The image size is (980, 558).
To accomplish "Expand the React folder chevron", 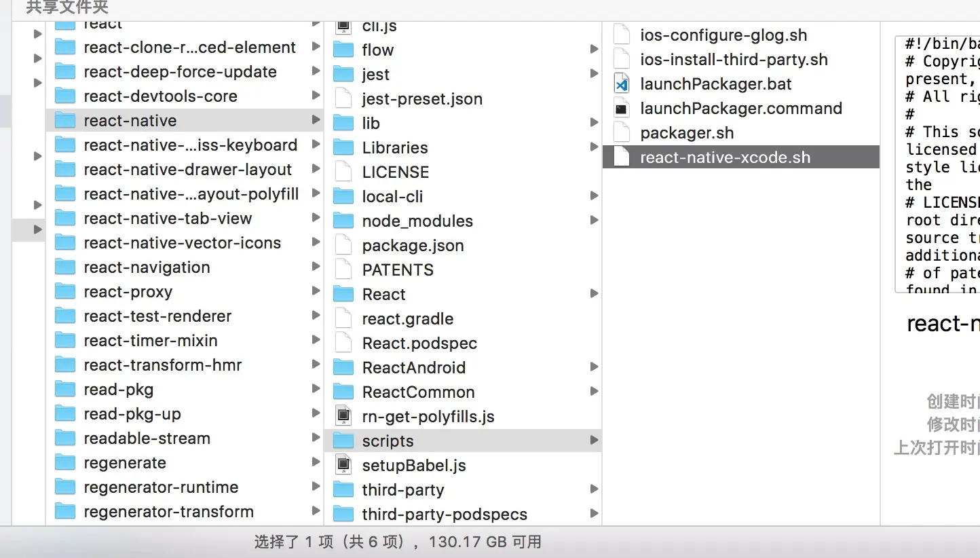I will [x=594, y=294].
